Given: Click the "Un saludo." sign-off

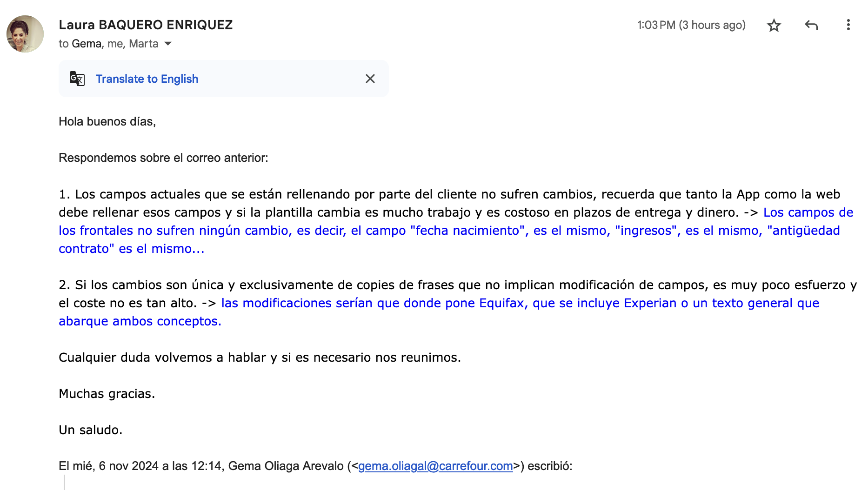Looking at the screenshot, I should 90,430.
